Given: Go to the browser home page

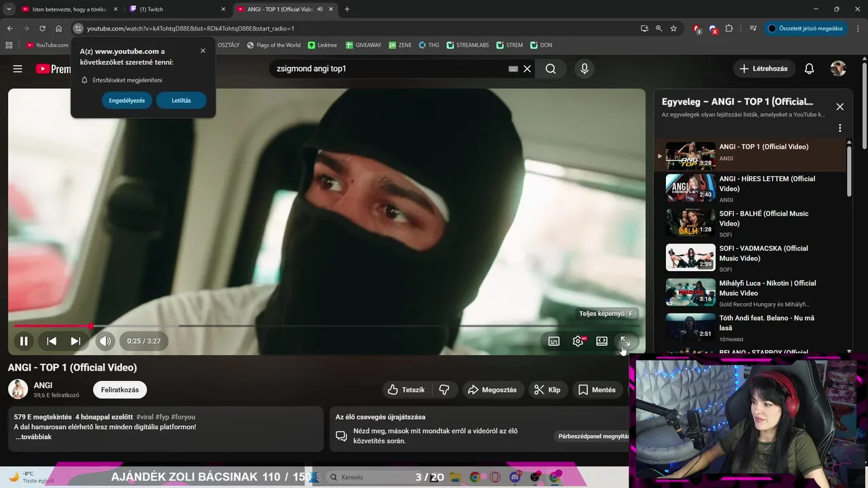Looking at the screenshot, I should (58, 28).
